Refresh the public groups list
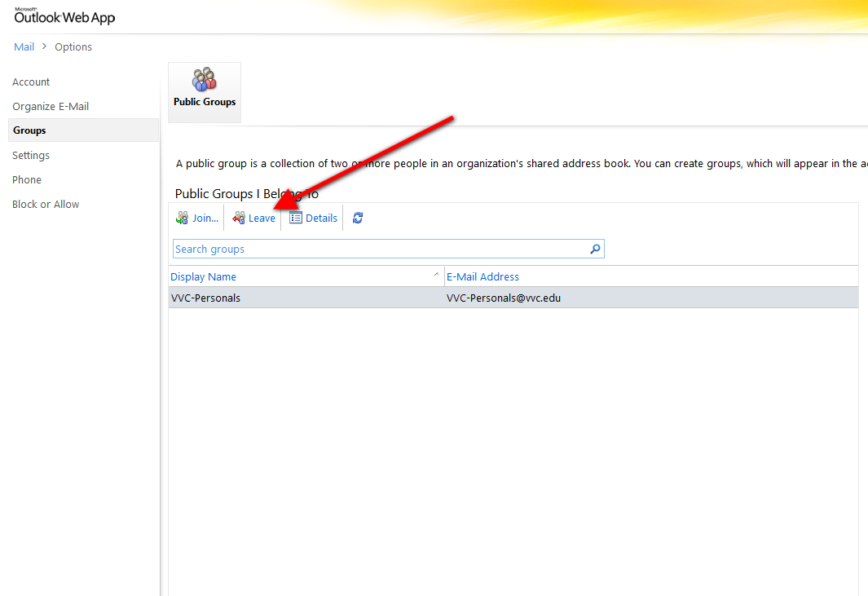 point(357,219)
